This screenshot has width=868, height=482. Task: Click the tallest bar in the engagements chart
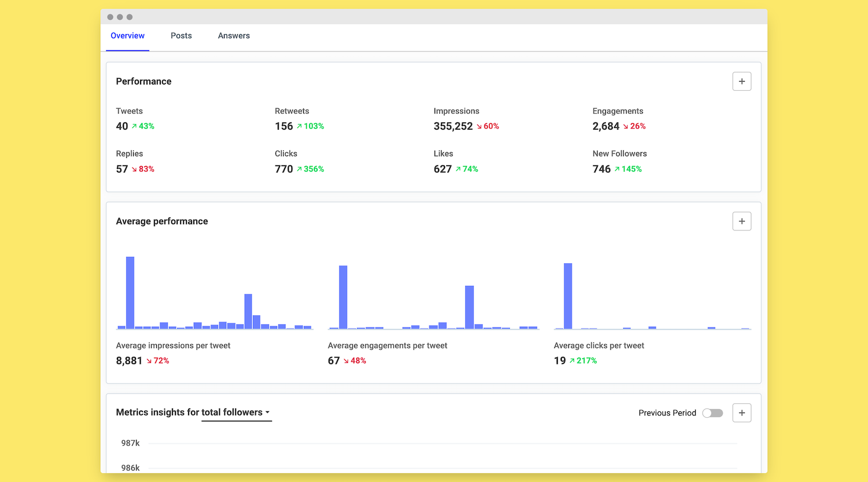click(343, 295)
